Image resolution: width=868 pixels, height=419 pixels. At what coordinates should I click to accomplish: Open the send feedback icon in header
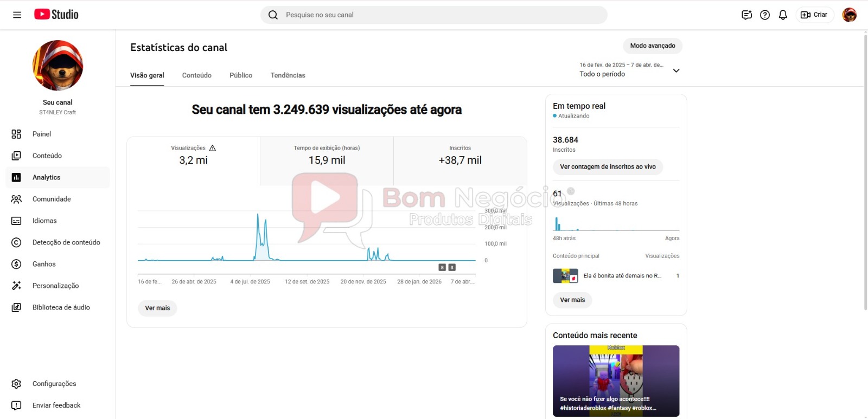tap(746, 15)
